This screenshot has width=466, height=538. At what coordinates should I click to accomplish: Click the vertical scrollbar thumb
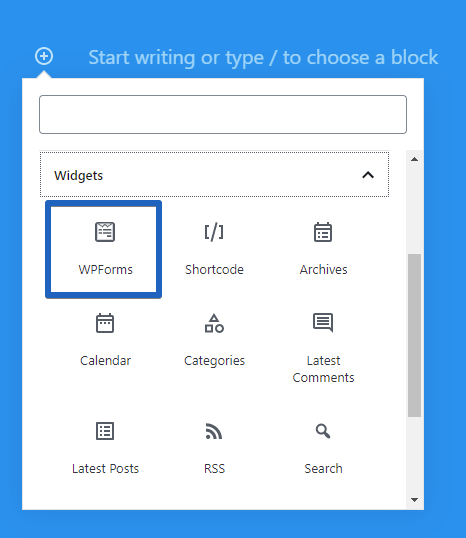coord(415,336)
